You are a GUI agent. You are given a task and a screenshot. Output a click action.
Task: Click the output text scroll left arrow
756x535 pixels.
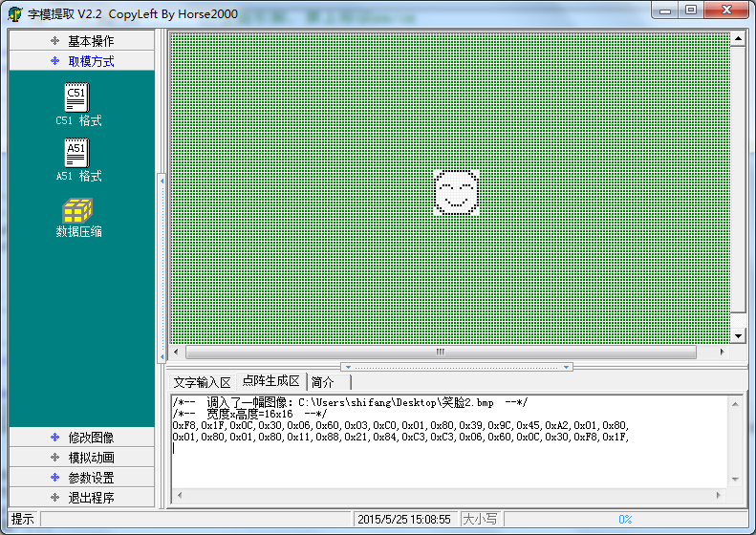pos(180,495)
